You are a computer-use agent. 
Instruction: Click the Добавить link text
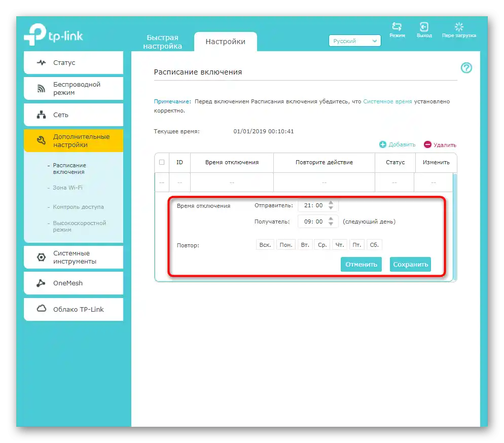(402, 144)
